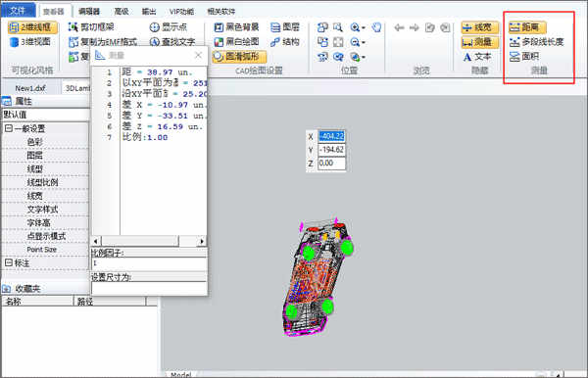Toggle the 圆滑弧形 smooth arcs option

tap(239, 57)
